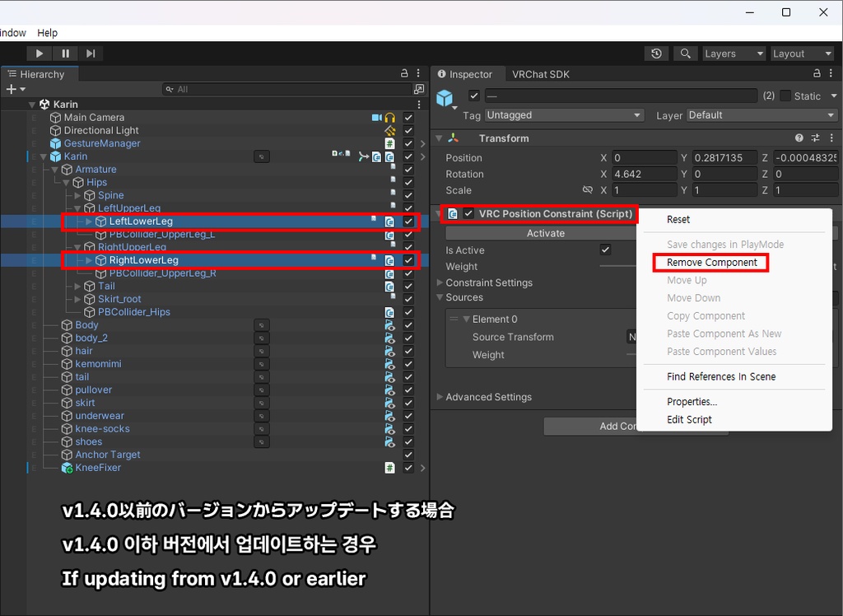The height and width of the screenshot is (616, 843).
Task: Collapse the Karin scene root
Action: tap(32, 105)
